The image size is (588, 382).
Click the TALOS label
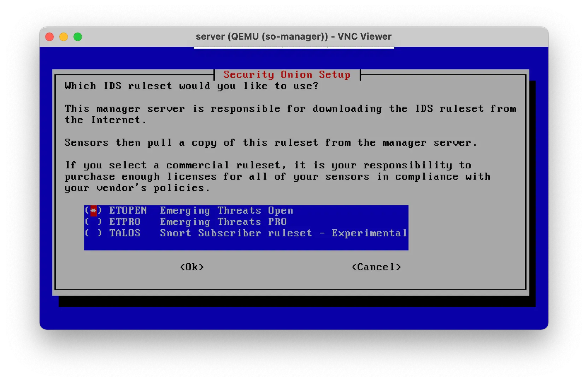click(125, 233)
